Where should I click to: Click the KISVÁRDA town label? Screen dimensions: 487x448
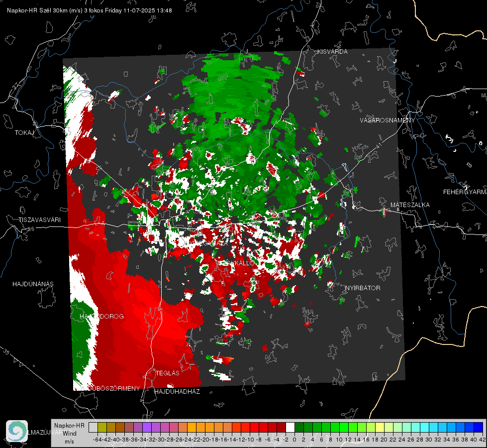coord(332,52)
